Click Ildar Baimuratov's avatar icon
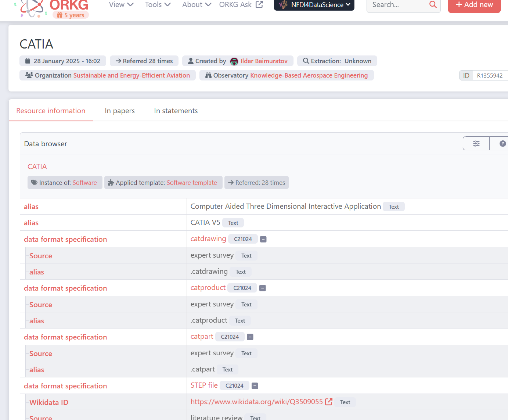This screenshot has width=508, height=420. (x=234, y=61)
